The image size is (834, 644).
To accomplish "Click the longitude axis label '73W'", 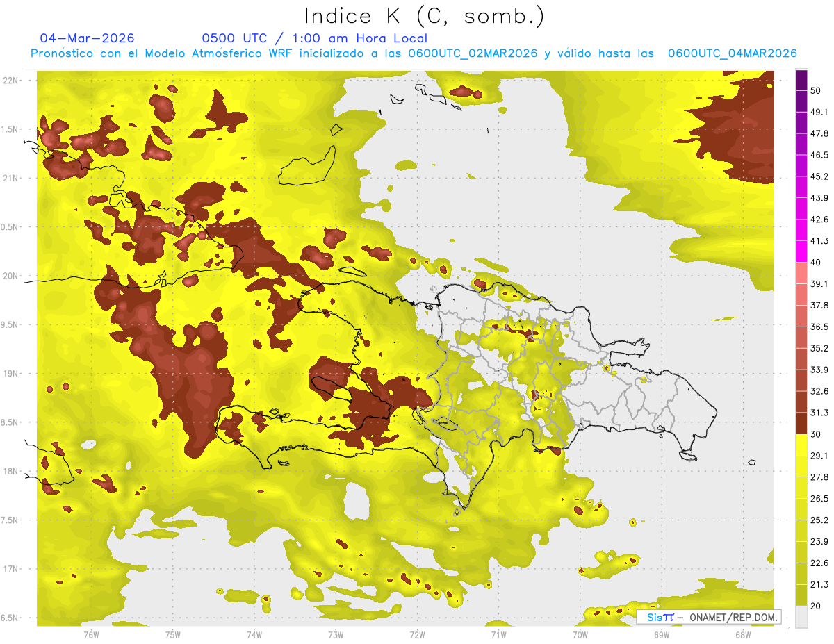I will [x=335, y=635].
